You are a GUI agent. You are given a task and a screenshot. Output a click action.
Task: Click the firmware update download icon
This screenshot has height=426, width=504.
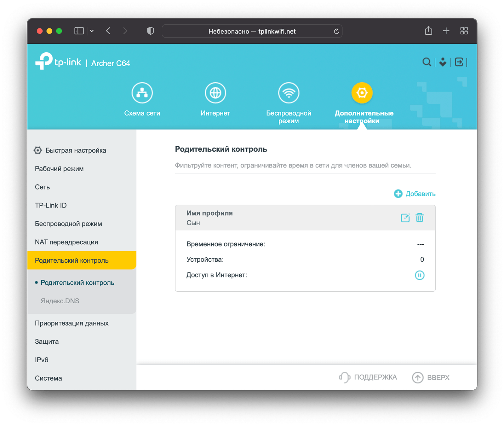coord(443,62)
